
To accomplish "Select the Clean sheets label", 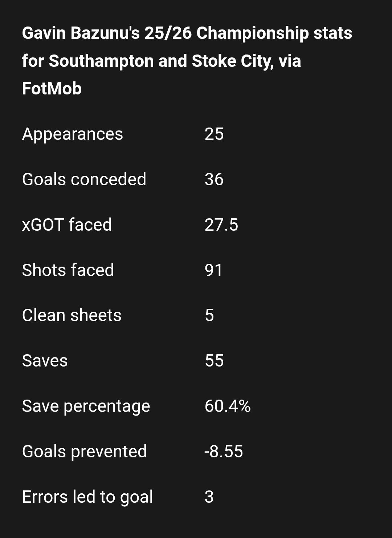I will 72,315.
